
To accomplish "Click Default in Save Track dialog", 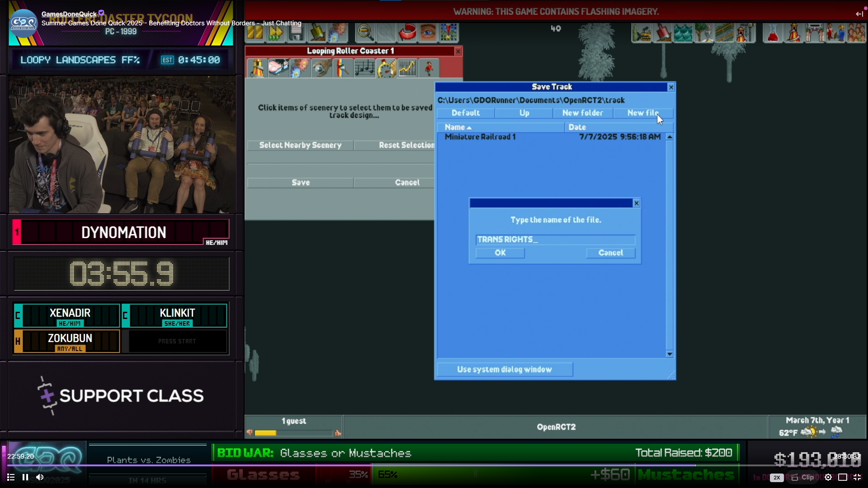I will [x=466, y=113].
